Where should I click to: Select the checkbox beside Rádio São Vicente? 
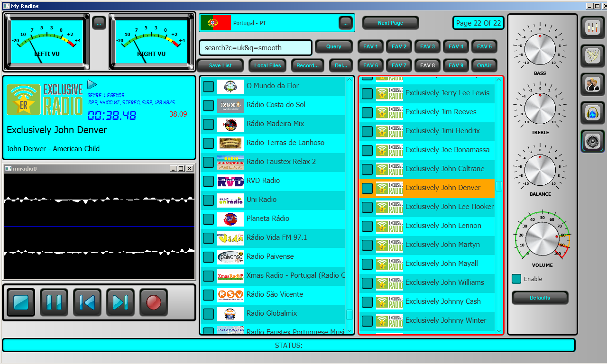(209, 295)
